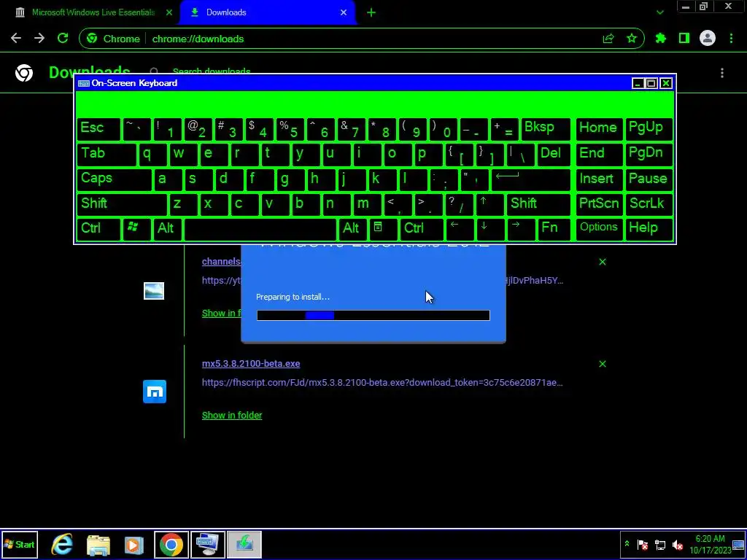Click the Home key
747x560 pixels.
[600, 128]
